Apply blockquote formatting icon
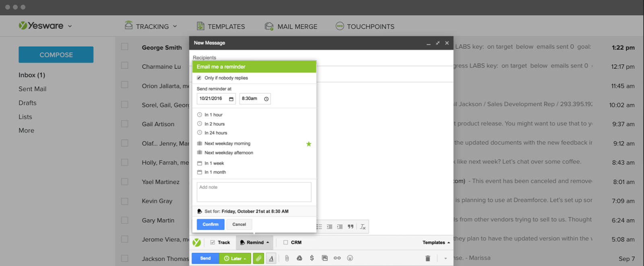This screenshot has height=266, width=644. [x=351, y=227]
